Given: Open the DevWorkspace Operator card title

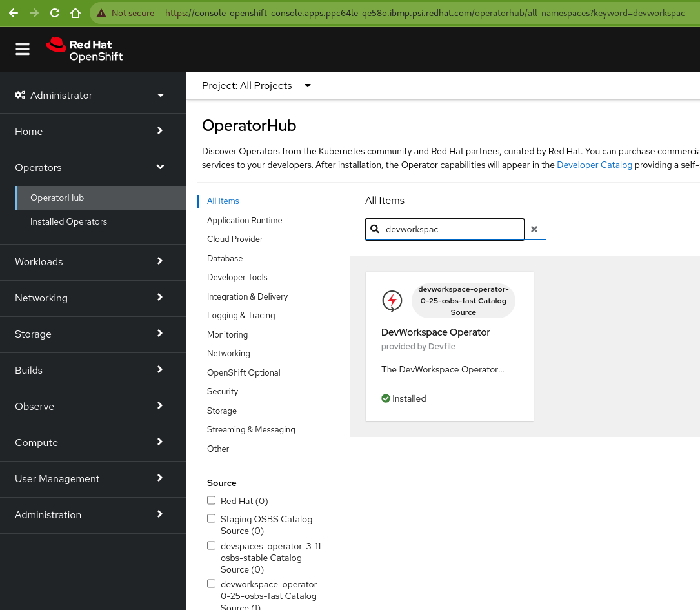Looking at the screenshot, I should 435,332.
